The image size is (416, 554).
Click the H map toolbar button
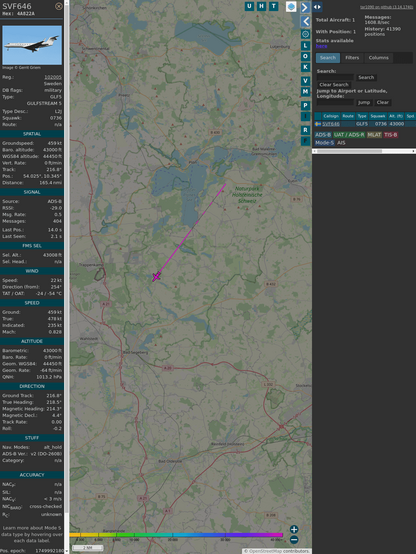(261, 6)
